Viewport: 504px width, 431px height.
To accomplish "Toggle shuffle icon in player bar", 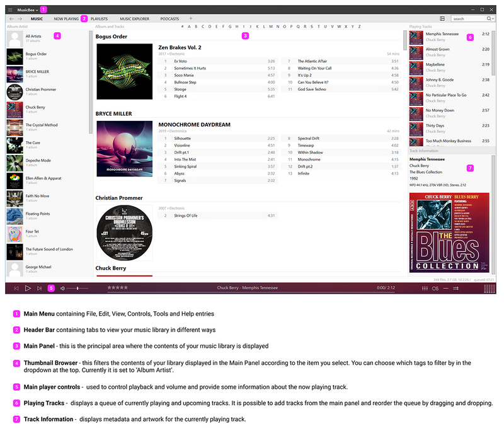I will click(455, 289).
